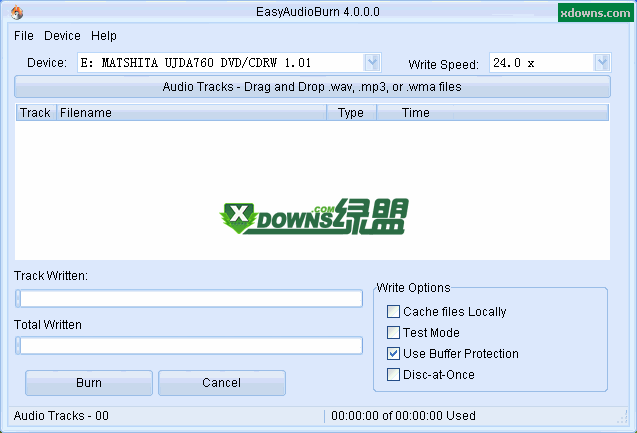Click the EasyAudioBurn flame icon in title bar
The image size is (637, 433).
point(17,12)
